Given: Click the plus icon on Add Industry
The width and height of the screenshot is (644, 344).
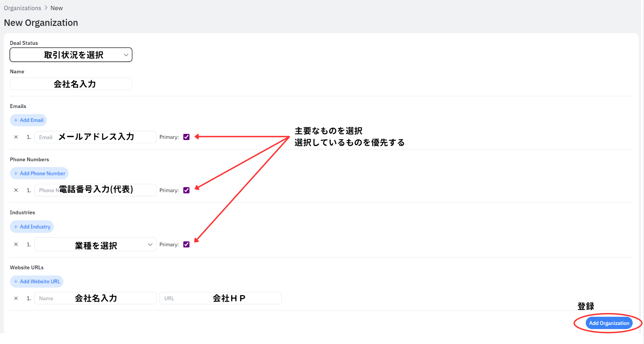Looking at the screenshot, I should tap(16, 227).
